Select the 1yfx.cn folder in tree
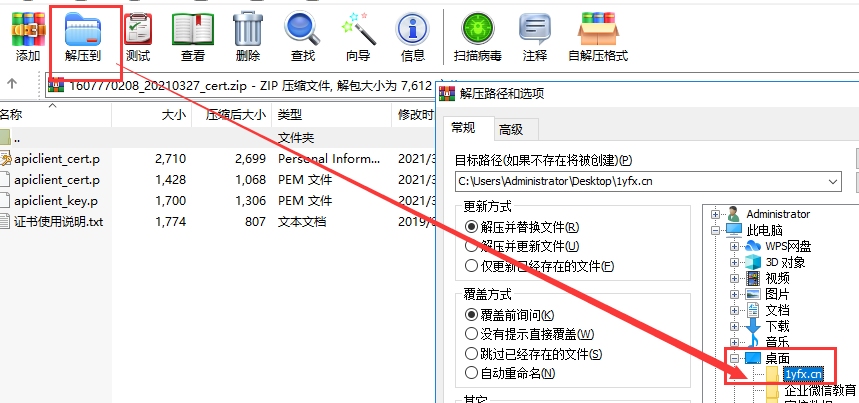859x403 pixels. [804, 374]
